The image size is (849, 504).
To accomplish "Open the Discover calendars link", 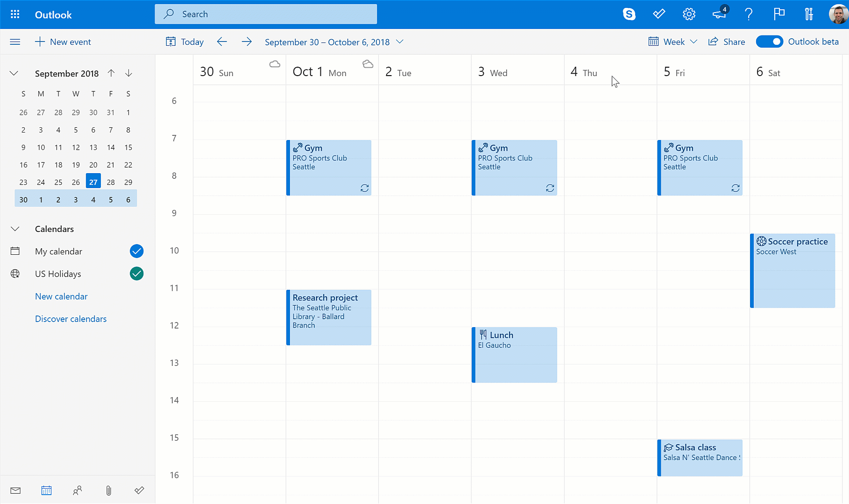I will [x=71, y=319].
